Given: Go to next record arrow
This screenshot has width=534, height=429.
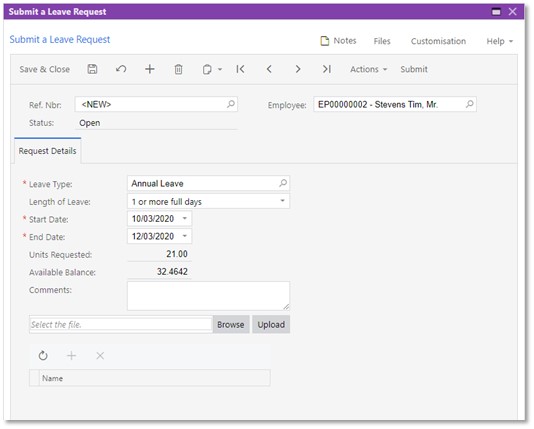Looking at the screenshot, I should click(x=298, y=69).
